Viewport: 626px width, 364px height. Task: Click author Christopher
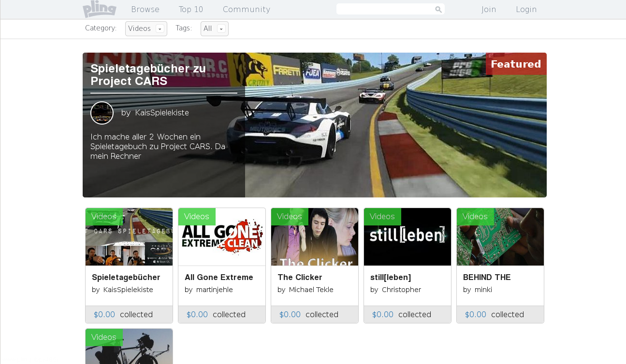pos(401,290)
